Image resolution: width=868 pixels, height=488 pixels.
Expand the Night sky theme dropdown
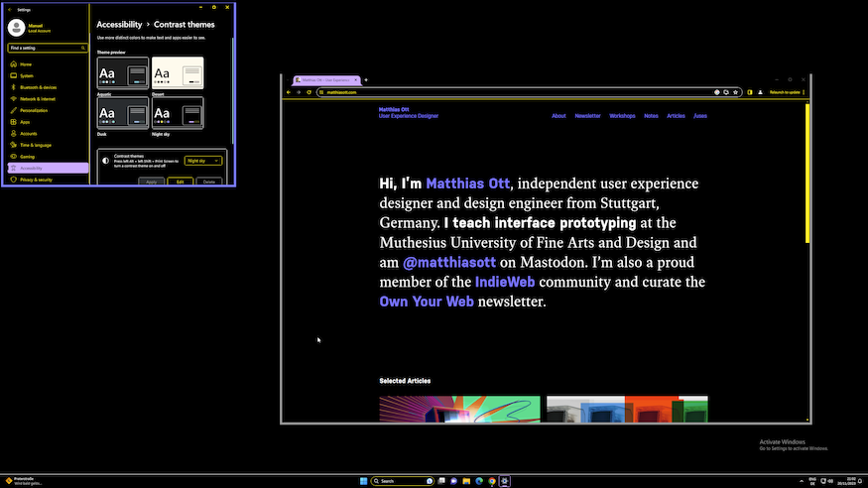click(x=203, y=161)
